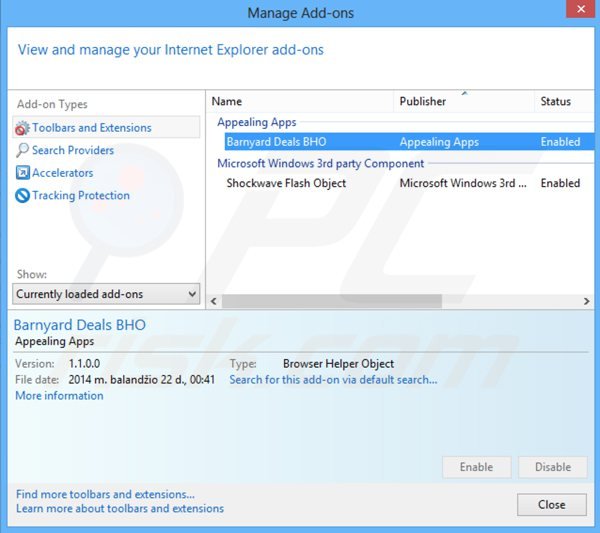Click the Toolbars and Extensions gear icon
This screenshot has width=600, height=533.
pyautogui.click(x=22, y=128)
